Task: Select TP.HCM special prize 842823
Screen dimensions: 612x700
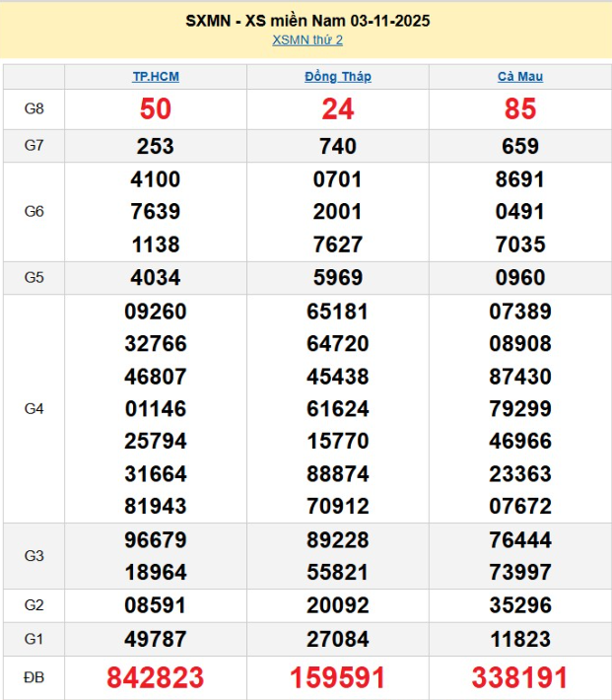Action: [156, 677]
